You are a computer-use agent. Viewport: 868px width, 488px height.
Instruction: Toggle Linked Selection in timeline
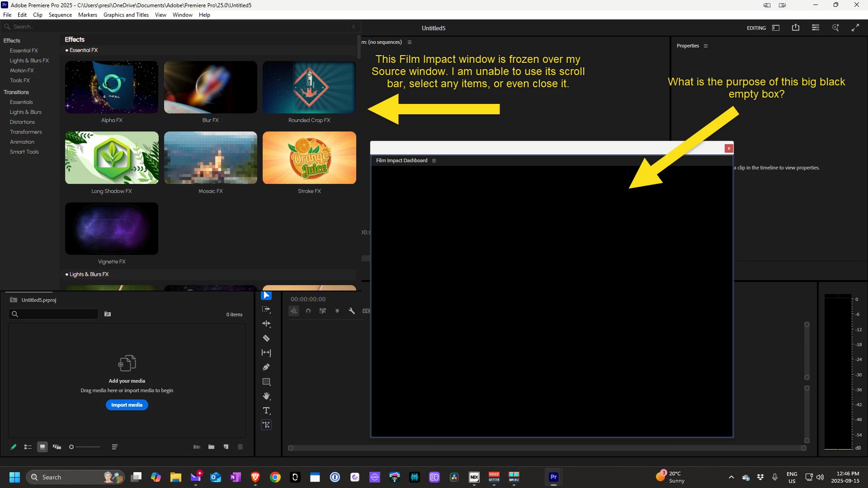click(x=323, y=311)
